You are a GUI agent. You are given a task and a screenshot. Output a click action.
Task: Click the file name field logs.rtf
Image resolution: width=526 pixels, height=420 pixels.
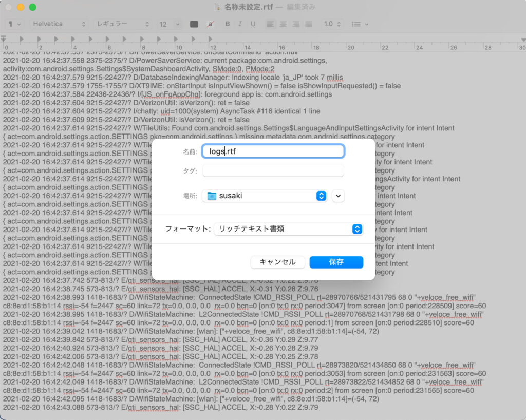coord(273,151)
